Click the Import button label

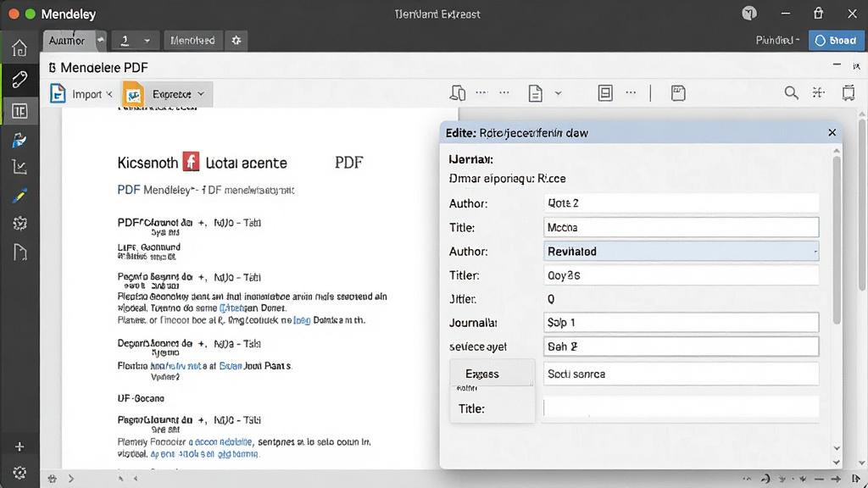[x=87, y=94]
